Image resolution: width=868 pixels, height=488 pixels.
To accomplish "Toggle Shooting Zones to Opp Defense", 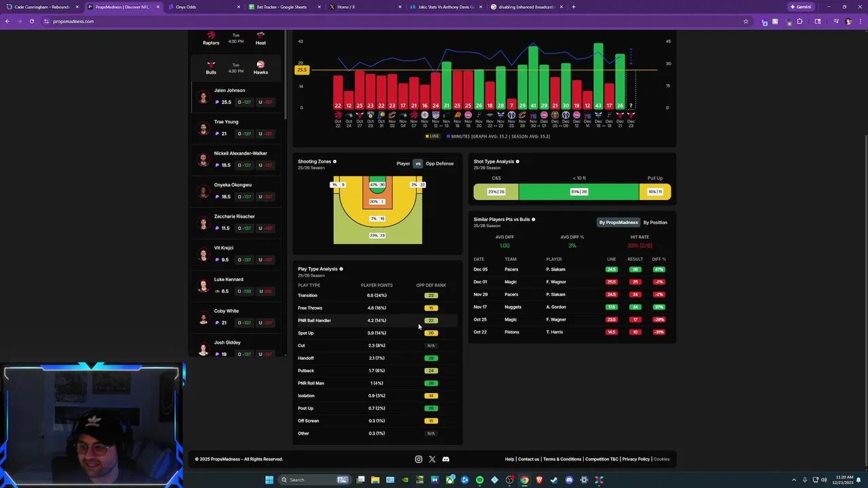I will click(x=439, y=163).
